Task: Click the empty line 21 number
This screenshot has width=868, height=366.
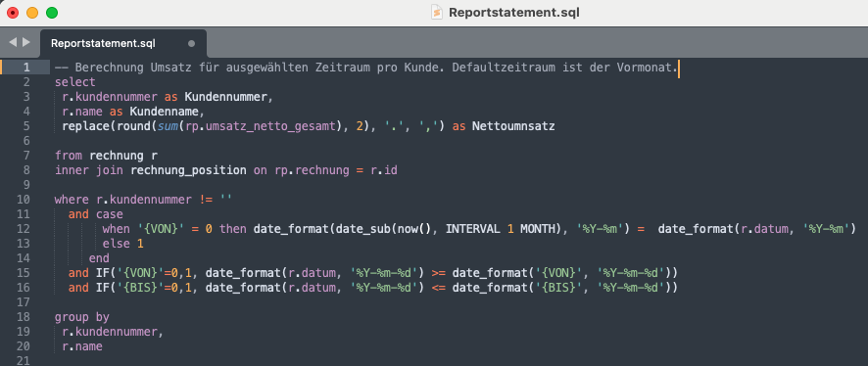Action: click(24, 360)
